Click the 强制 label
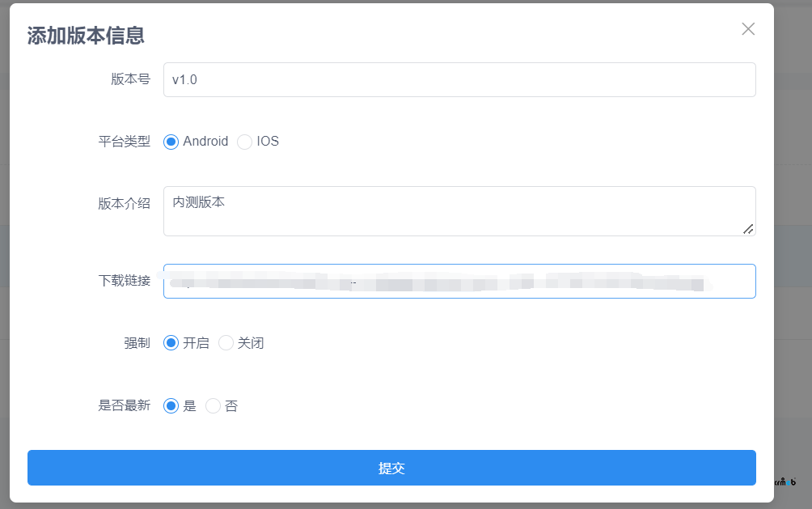812x509 pixels. 137,343
